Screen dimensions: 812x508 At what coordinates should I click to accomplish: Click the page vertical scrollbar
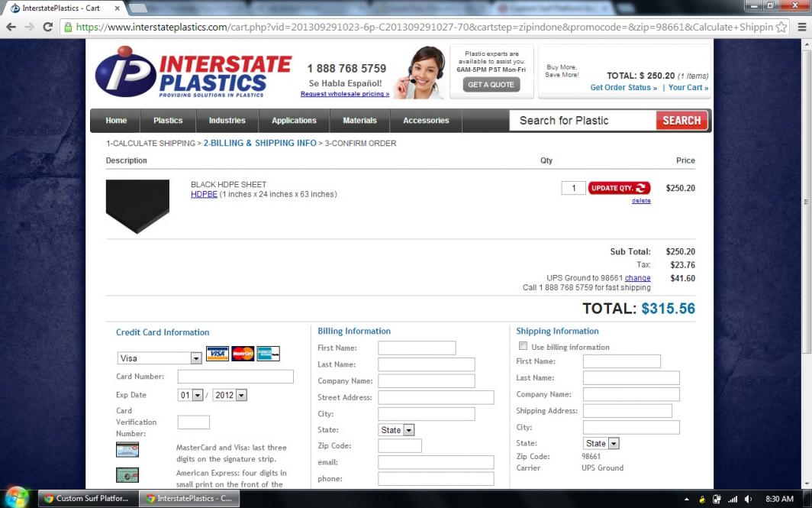tap(807, 229)
